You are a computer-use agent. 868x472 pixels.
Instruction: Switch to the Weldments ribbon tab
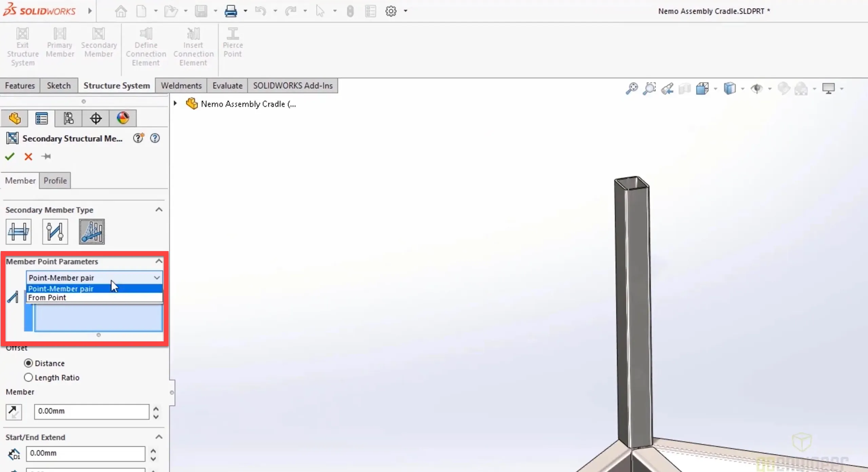pyautogui.click(x=181, y=86)
